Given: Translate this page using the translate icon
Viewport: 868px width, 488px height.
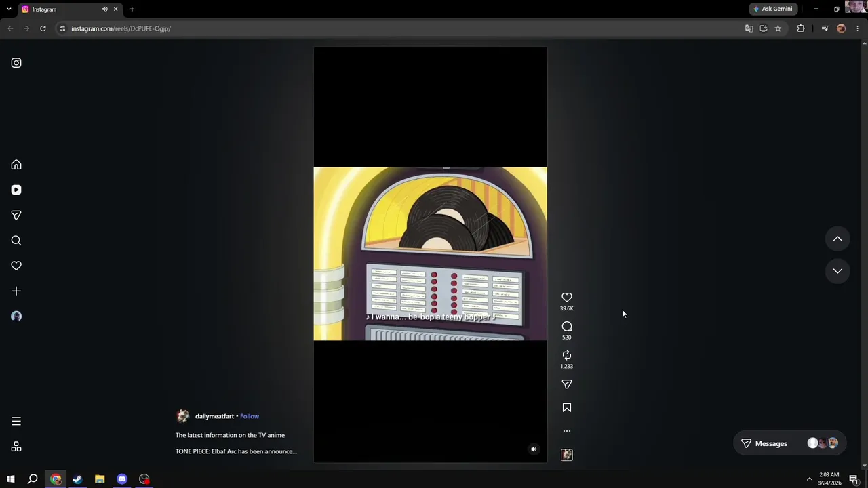Looking at the screenshot, I should (x=749, y=28).
